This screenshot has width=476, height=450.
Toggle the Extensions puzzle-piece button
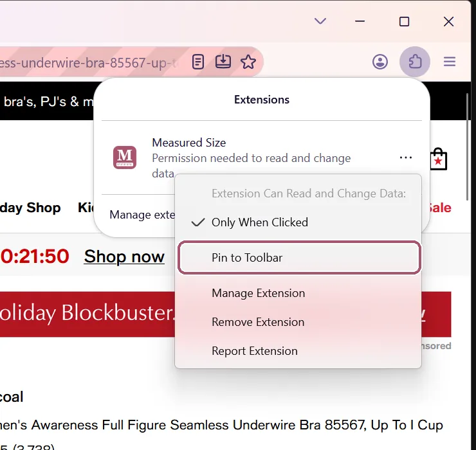tap(415, 62)
